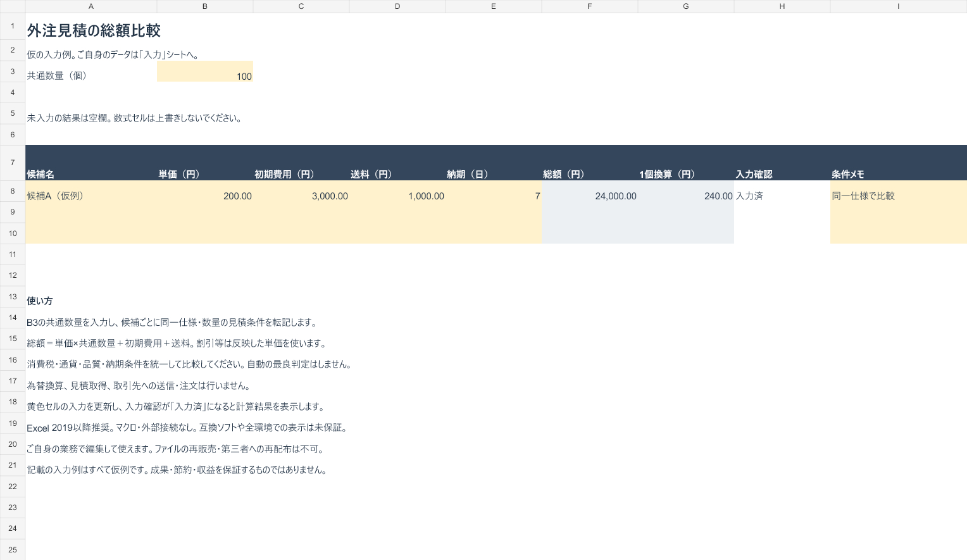Select column H header
The image size is (967, 560).
pos(782,6)
